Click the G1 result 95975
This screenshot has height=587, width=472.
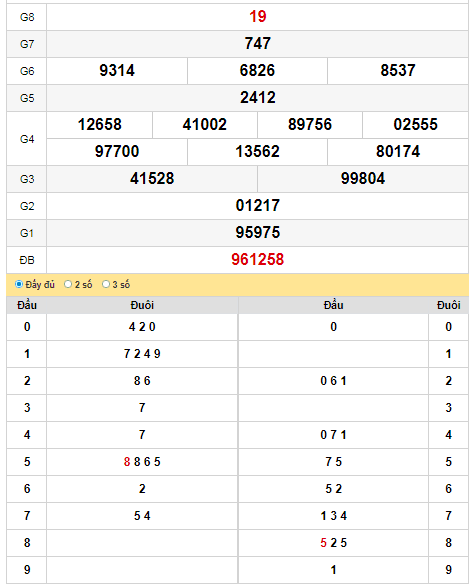(258, 232)
